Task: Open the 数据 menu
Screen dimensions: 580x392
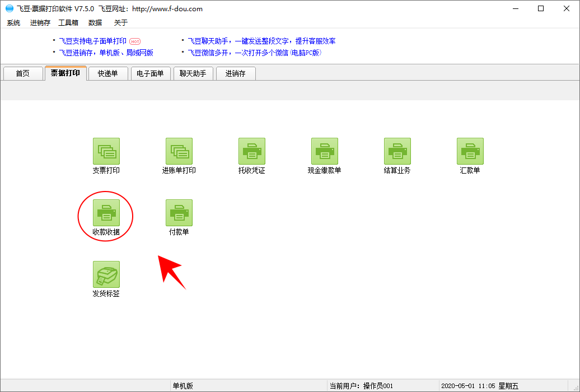Action: pos(95,23)
